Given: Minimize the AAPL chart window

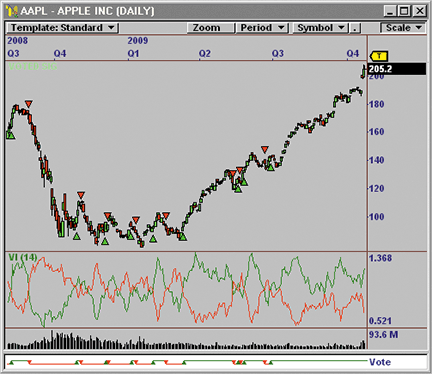Looking at the screenshot, I should pos(390,11).
